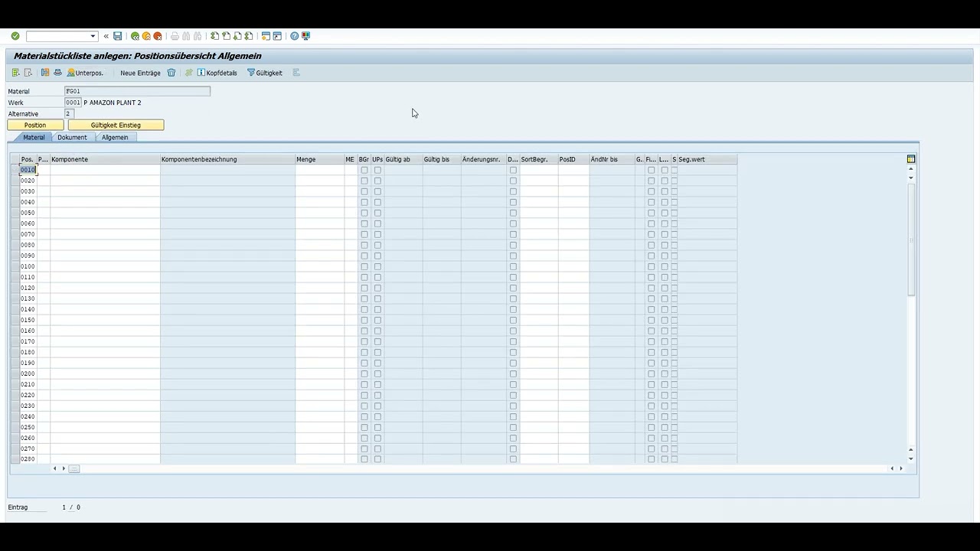Click the green Back icon
The image size is (980, 551).
coord(135,36)
